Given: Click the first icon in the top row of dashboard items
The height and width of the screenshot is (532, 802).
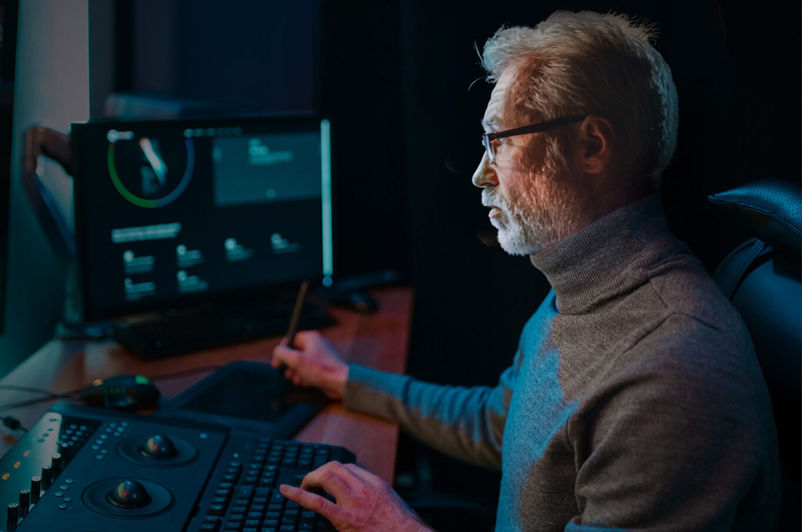Looking at the screenshot, I should coord(128,256).
